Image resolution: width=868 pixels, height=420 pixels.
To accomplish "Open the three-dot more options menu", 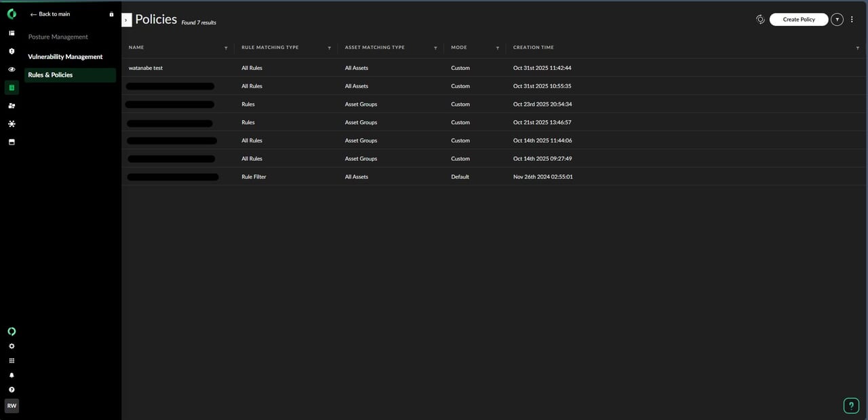I will 852,20.
